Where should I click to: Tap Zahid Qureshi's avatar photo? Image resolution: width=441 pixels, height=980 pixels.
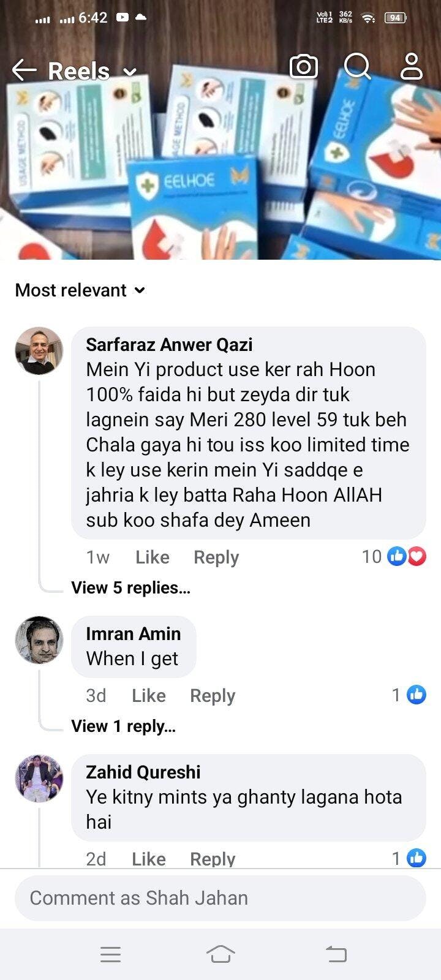pos(39,778)
